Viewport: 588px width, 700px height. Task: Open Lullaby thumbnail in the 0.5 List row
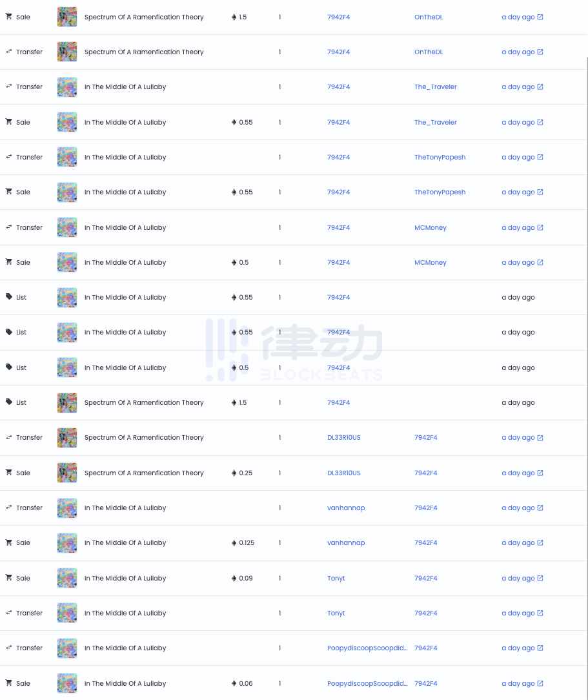(x=67, y=367)
